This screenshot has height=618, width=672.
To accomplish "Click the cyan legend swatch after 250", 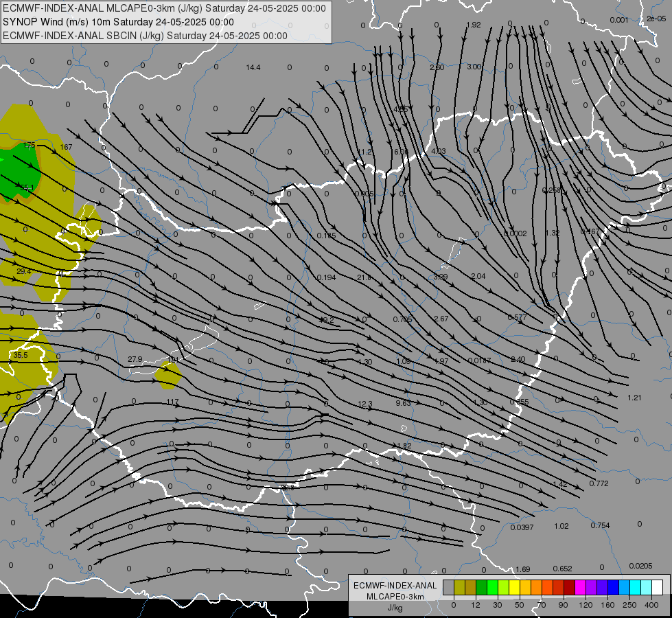I will 635,588.
